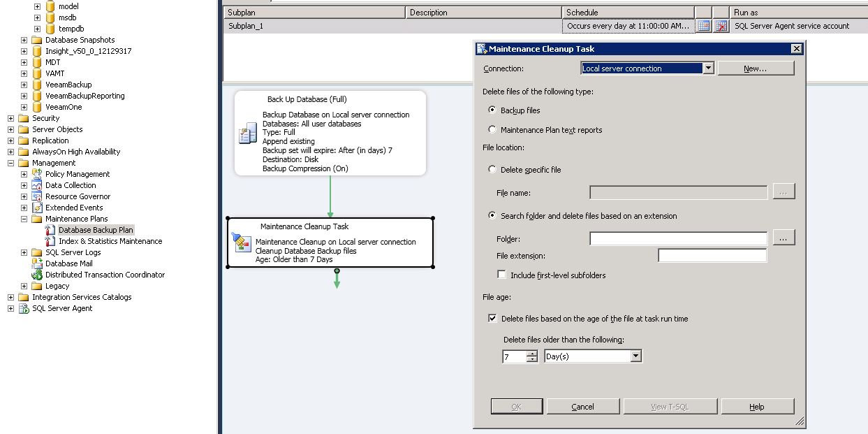Click the Back Up Database task icon
Screen dimensions: 868x434
pos(248,133)
